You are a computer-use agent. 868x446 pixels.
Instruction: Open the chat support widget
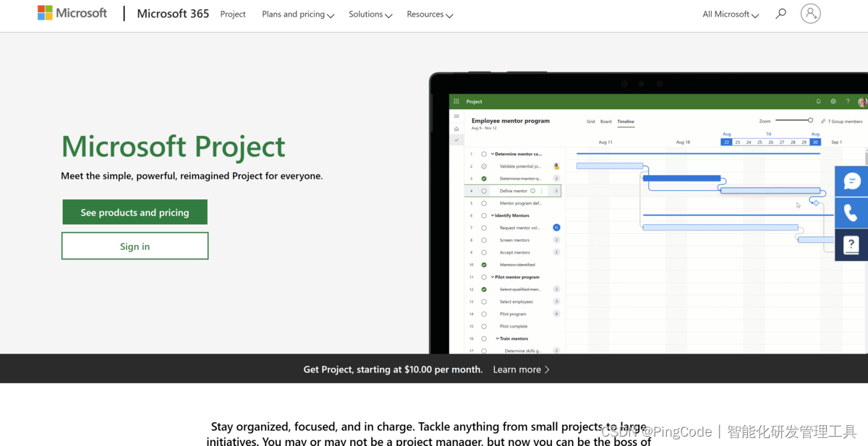coord(852,181)
